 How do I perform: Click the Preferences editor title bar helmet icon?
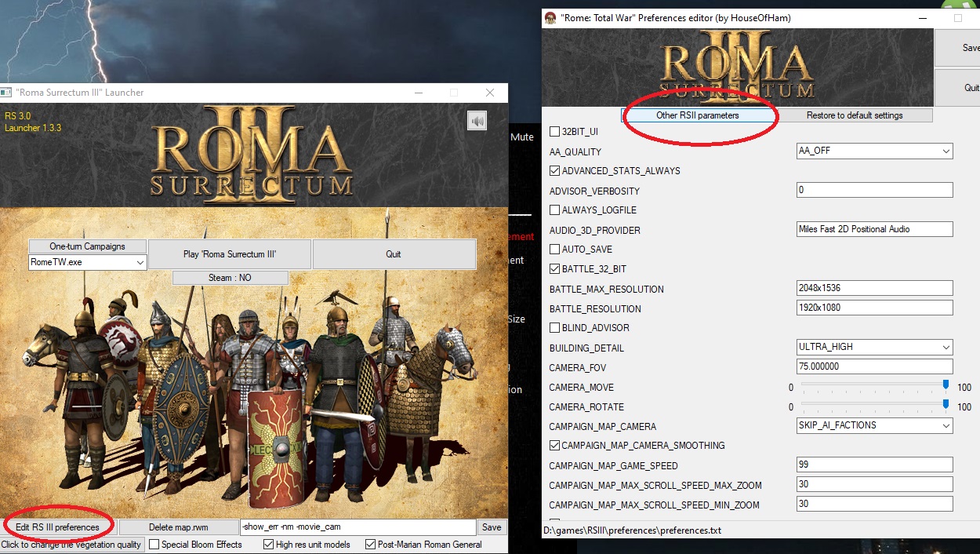(550, 17)
